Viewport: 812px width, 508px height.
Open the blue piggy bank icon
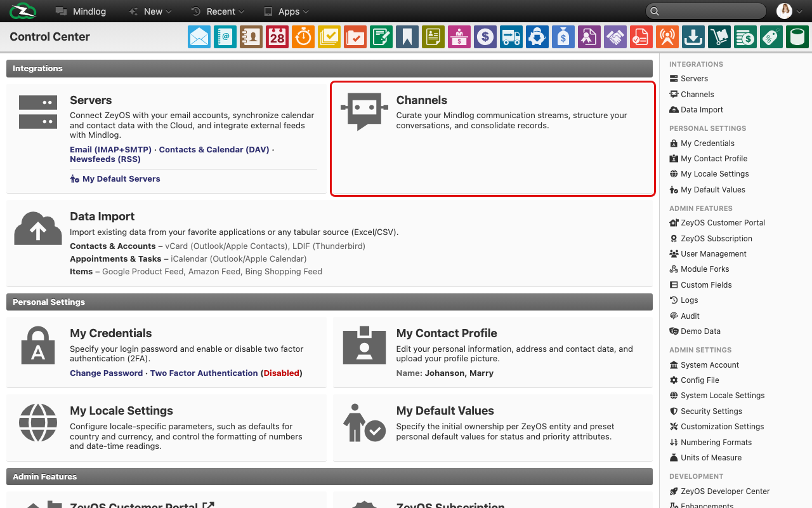pos(537,37)
